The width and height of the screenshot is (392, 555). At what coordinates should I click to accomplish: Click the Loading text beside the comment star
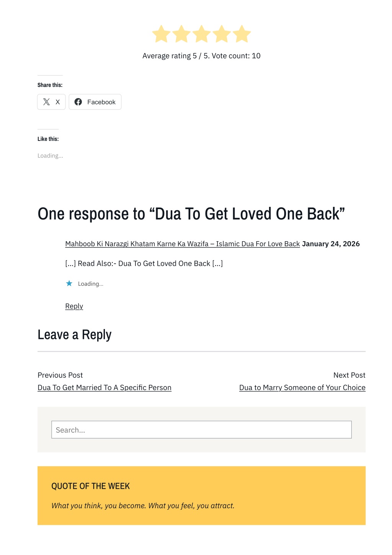click(x=91, y=284)
